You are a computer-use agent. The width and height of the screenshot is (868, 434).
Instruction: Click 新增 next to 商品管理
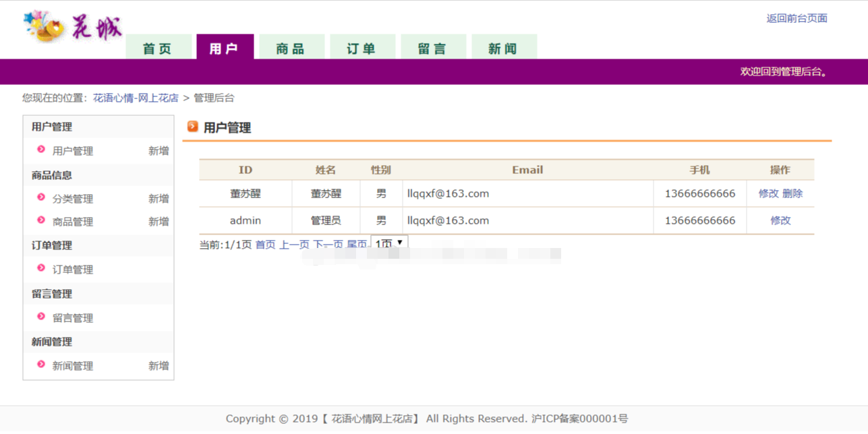coord(158,222)
